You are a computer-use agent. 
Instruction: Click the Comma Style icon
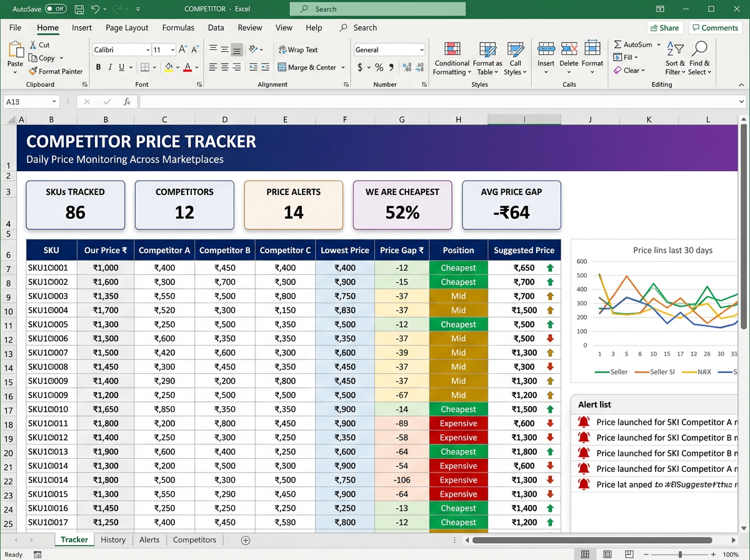391,67
